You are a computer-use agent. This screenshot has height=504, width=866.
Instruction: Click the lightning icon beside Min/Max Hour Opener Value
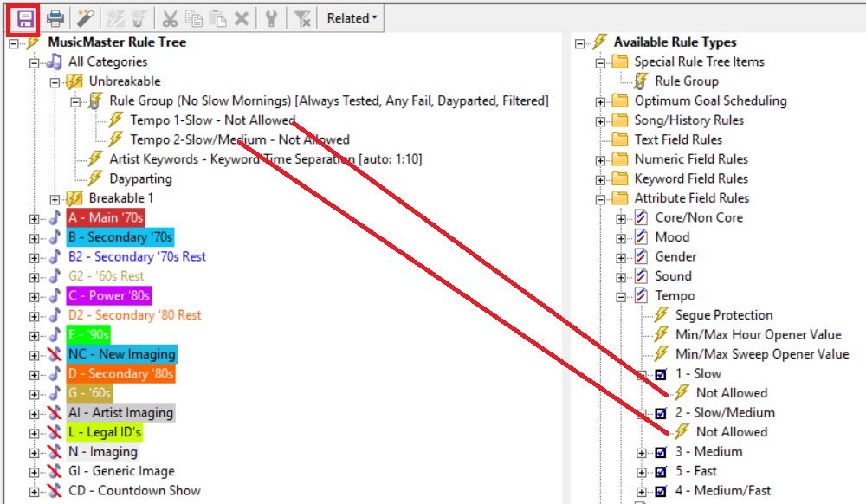click(x=661, y=334)
